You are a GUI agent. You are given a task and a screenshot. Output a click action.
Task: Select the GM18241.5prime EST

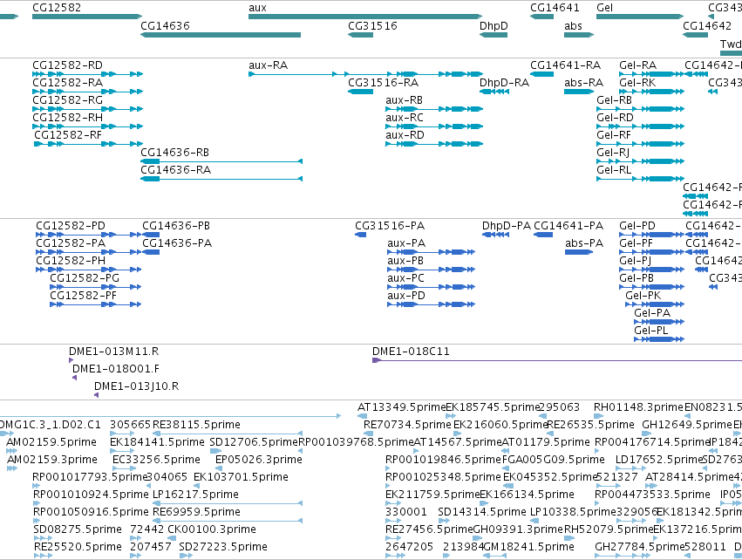click(x=495, y=556)
